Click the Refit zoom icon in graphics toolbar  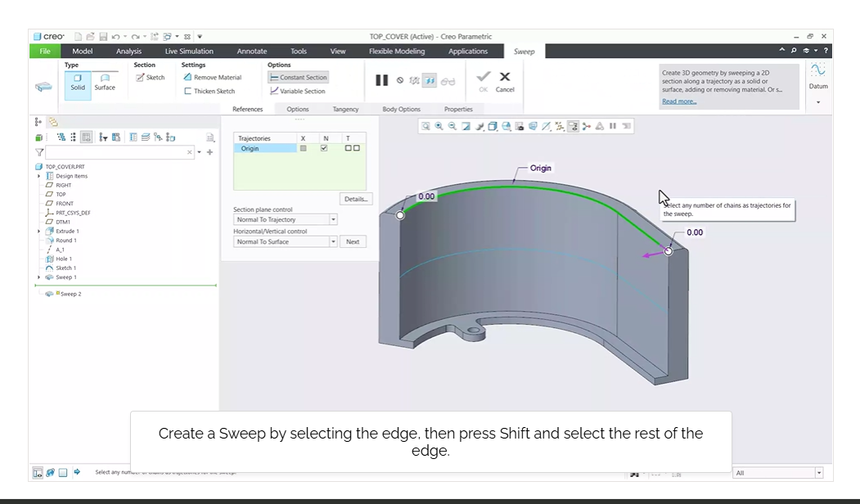(x=426, y=126)
